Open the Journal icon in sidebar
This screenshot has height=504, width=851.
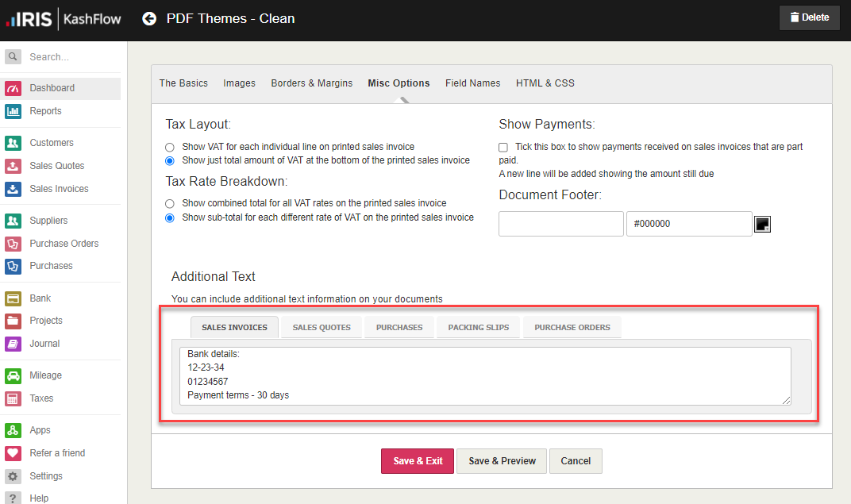[13, 344]
